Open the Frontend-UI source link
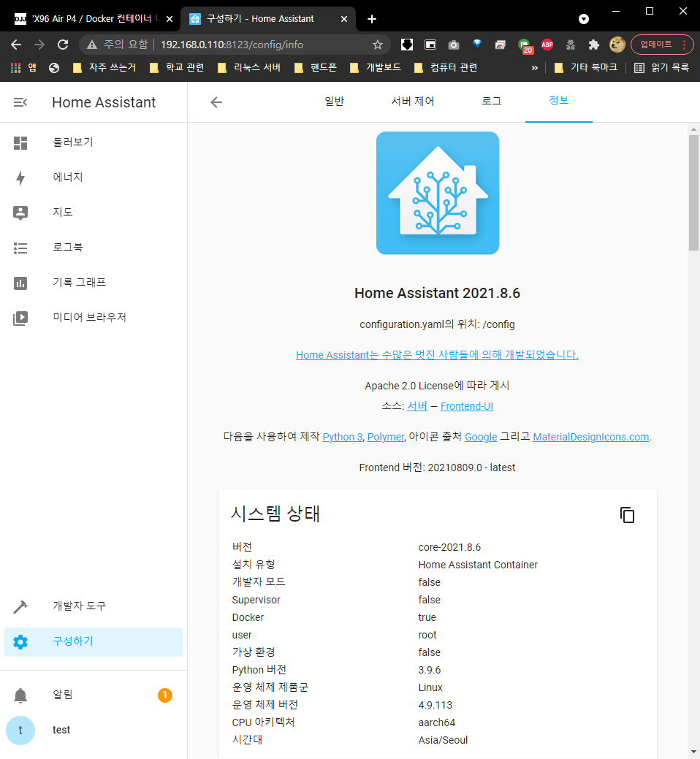Screen dimensions: 700x759 click(x=467, y=406)
